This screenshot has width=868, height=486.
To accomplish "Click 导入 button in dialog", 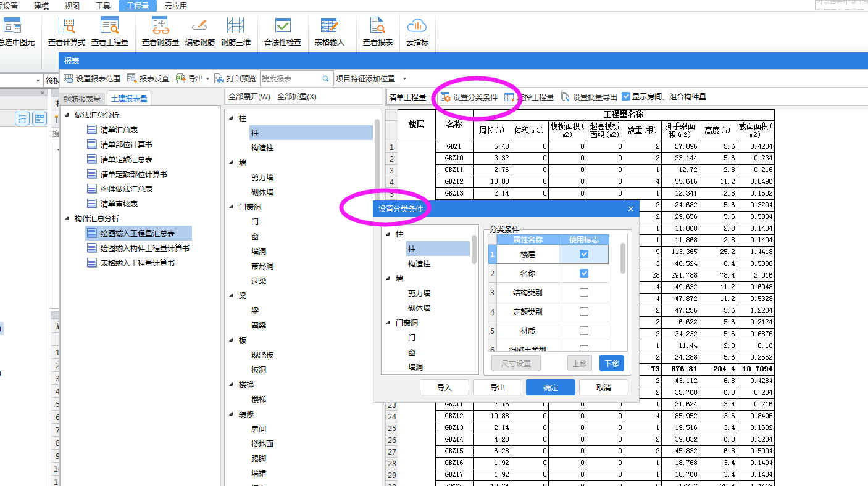I will click(x=444, y=387).
